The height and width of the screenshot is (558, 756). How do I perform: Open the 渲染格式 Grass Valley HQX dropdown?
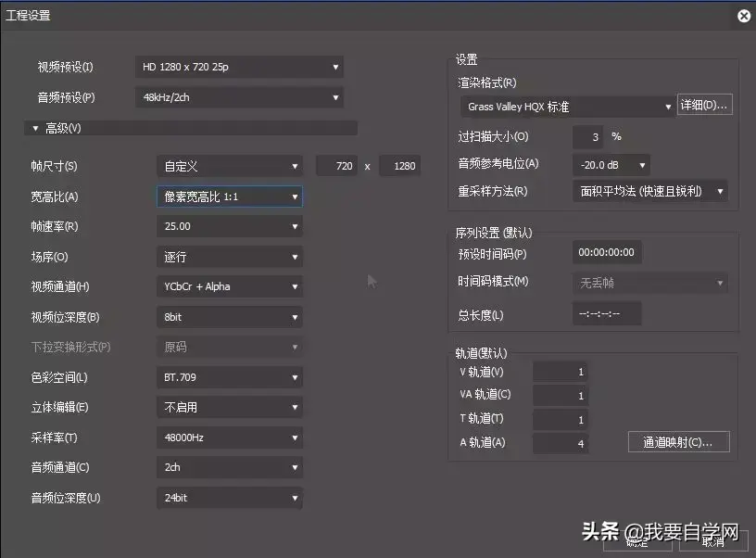(568, 107)
